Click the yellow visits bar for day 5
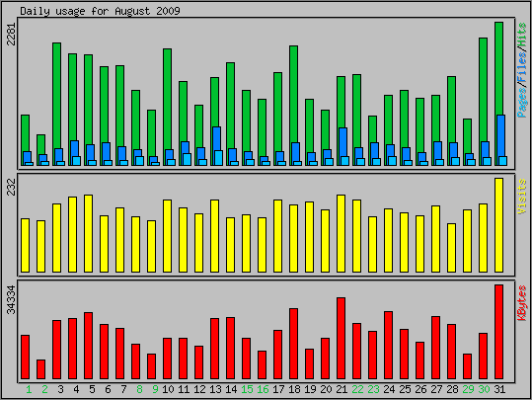 coord(88,234)
